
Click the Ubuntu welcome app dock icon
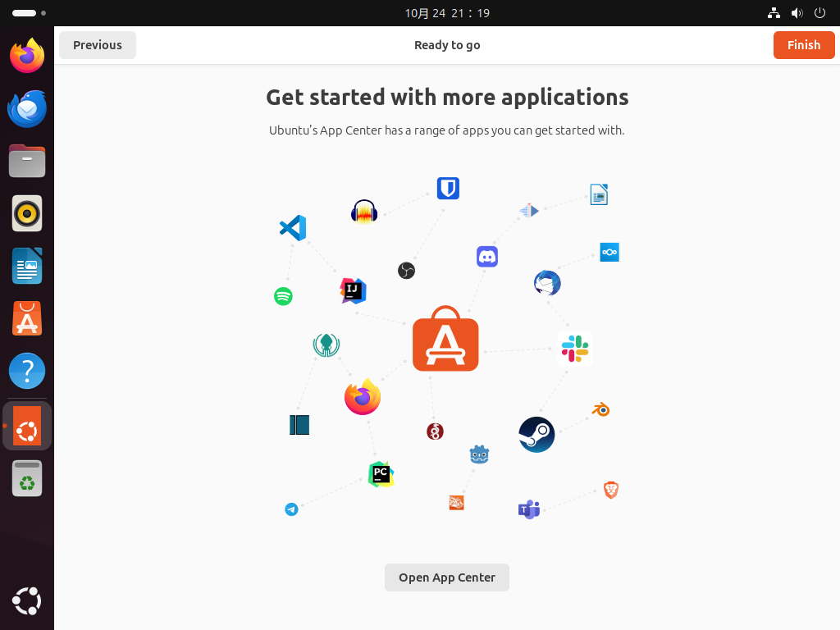click(27, 426)
